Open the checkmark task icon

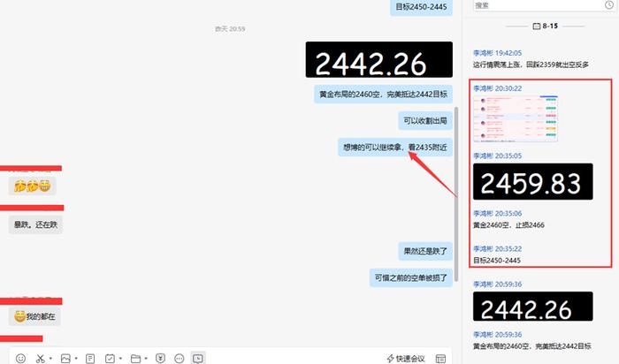[110, 358]
